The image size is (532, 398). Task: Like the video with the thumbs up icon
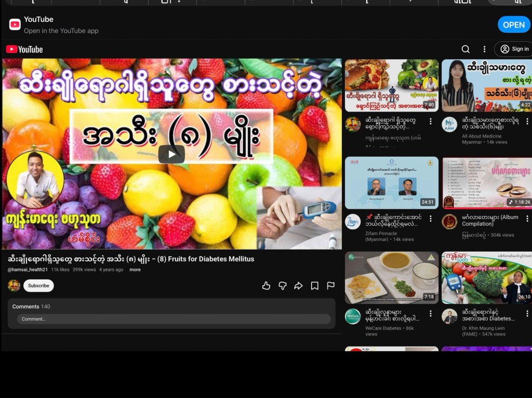[x=266, y=286]
